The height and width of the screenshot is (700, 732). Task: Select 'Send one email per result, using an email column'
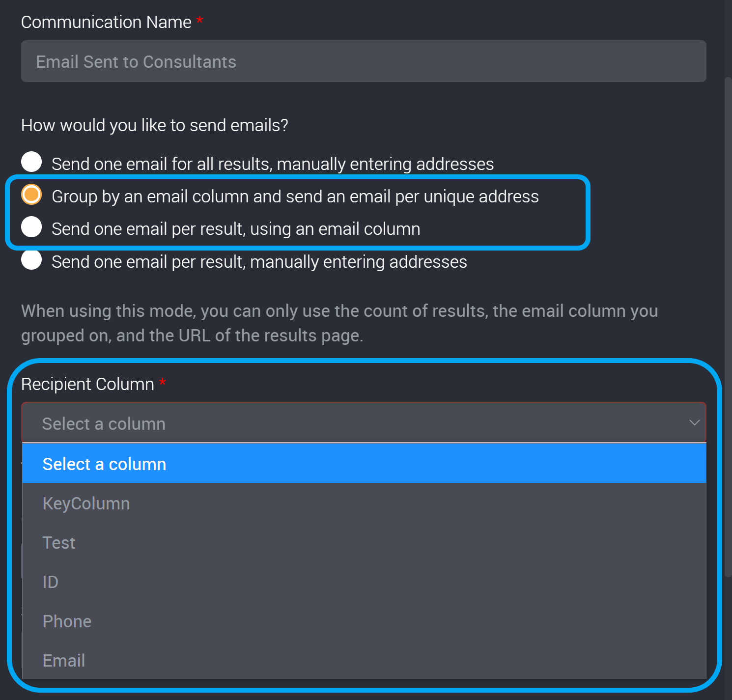coord(32,227)
